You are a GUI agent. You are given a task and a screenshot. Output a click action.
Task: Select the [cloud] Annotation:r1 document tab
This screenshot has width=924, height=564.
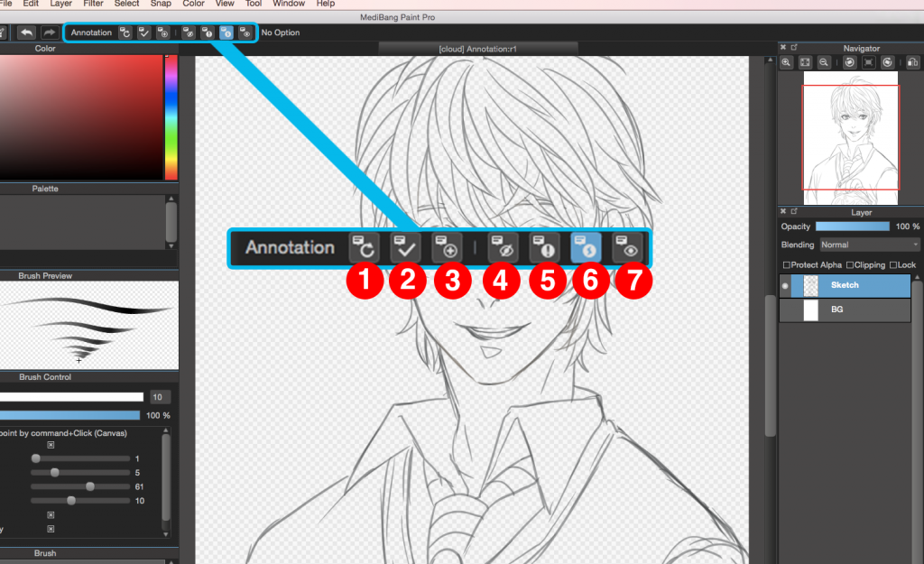[x=478, y=49]
